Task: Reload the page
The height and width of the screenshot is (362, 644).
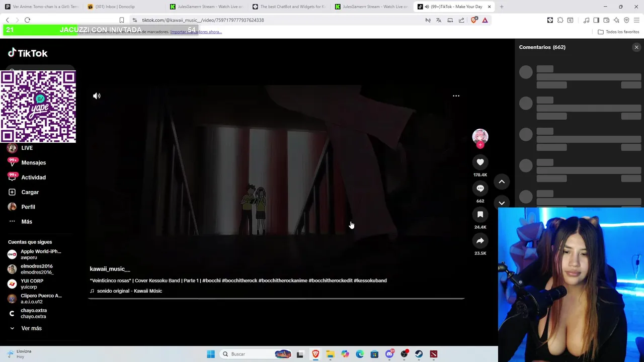Action: tap(27, 20)
